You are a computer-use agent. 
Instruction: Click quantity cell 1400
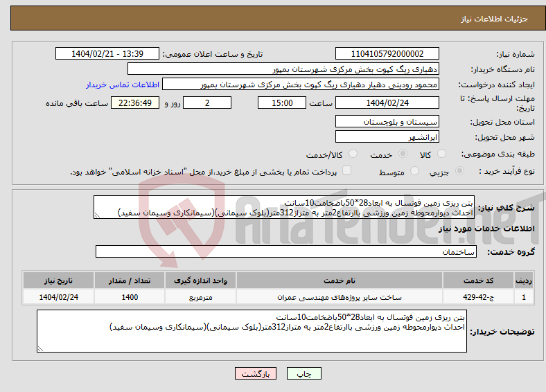pos(130,297)
